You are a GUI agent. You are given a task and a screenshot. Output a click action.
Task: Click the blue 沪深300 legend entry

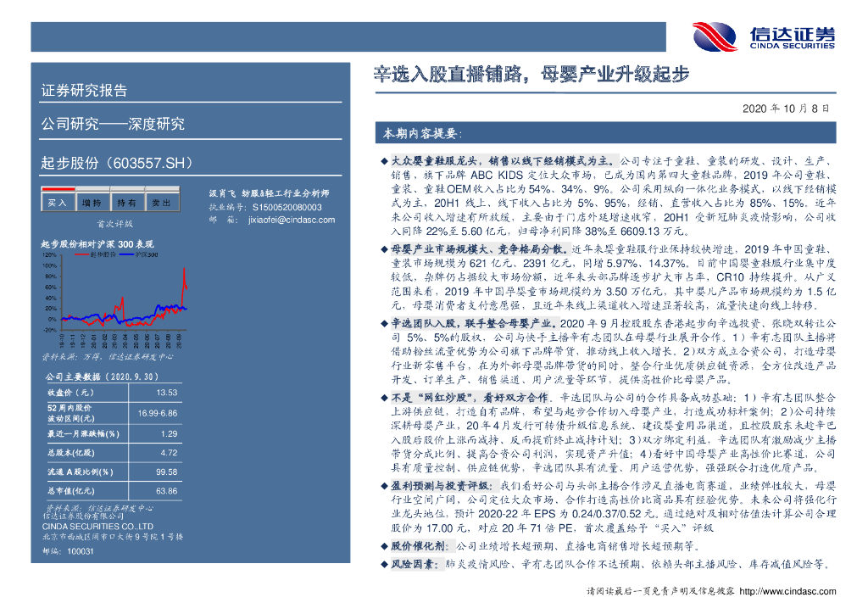coord(138,254)
